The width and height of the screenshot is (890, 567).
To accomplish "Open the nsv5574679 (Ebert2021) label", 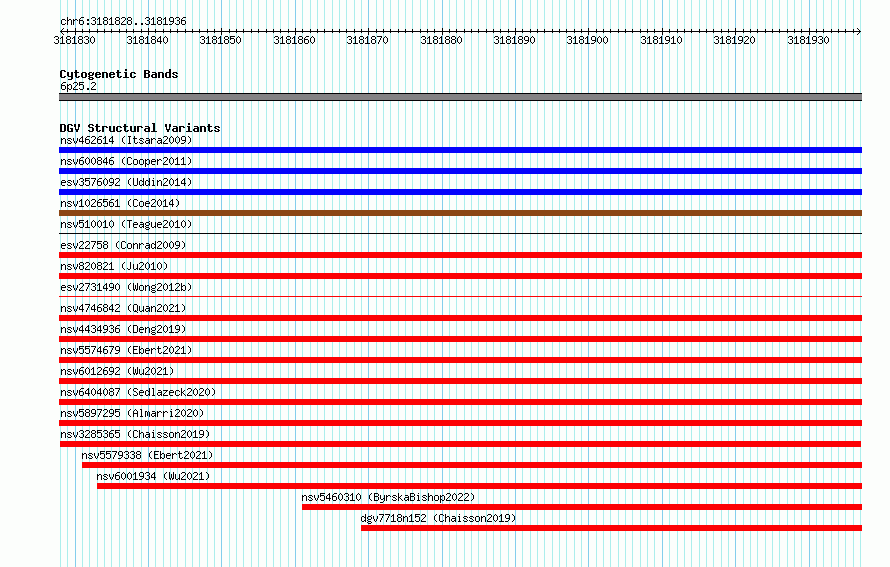I will coord(126,350).
